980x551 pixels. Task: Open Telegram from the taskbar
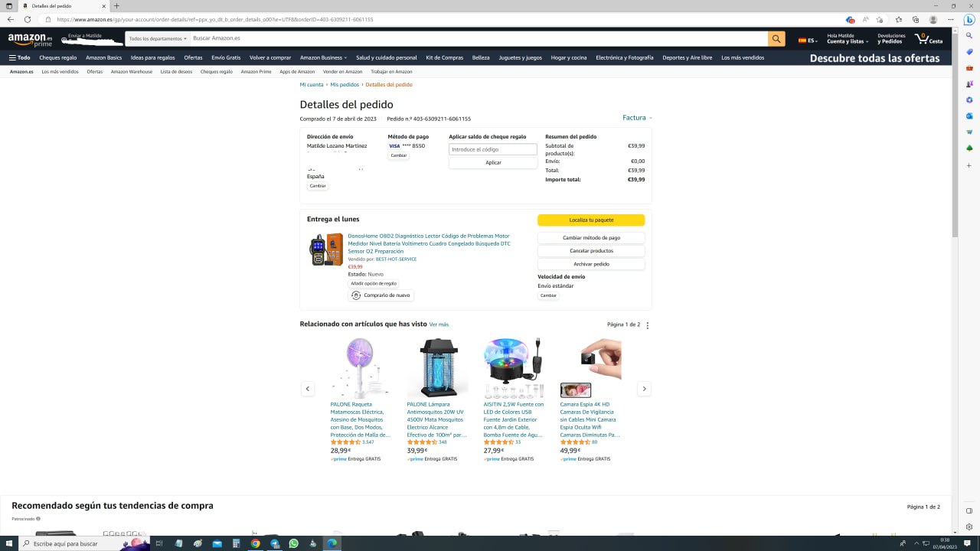click(275, 543)
